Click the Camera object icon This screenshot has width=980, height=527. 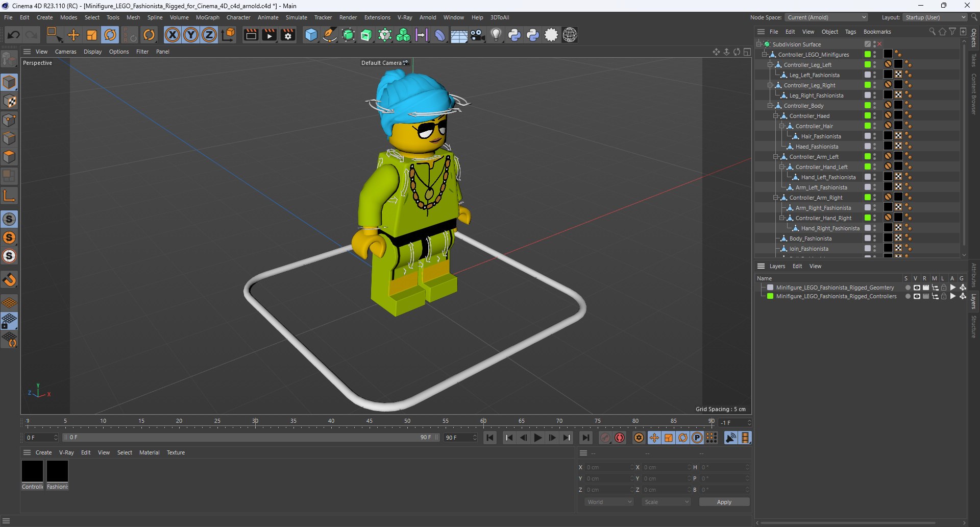point(477,35)
